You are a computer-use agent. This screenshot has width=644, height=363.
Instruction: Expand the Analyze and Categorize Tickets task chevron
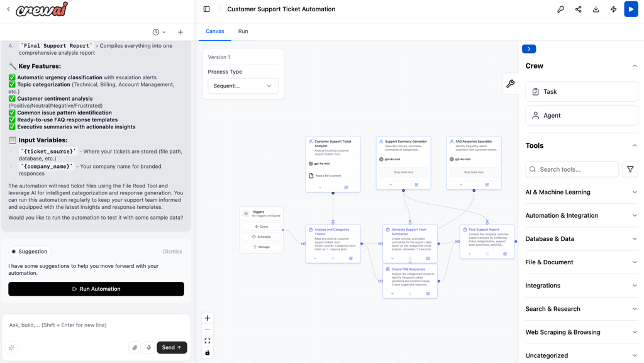click(316, 259)
